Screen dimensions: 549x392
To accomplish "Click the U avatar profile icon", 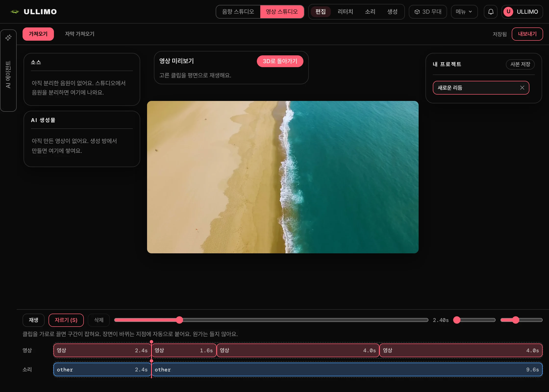I will [x=508, y=12].
